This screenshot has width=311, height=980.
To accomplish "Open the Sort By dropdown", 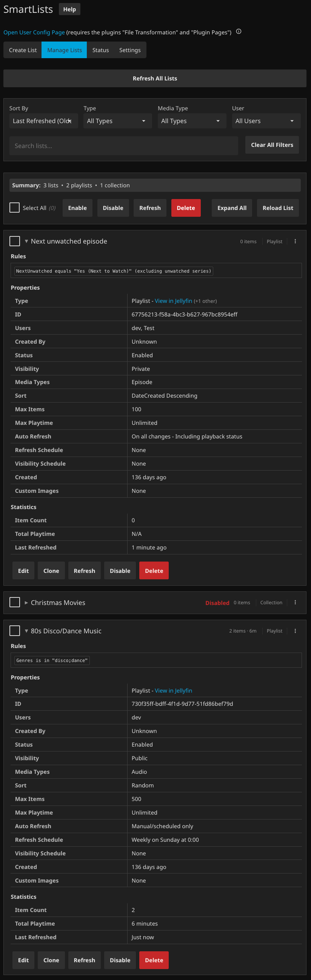I will [x=44, y=121].
